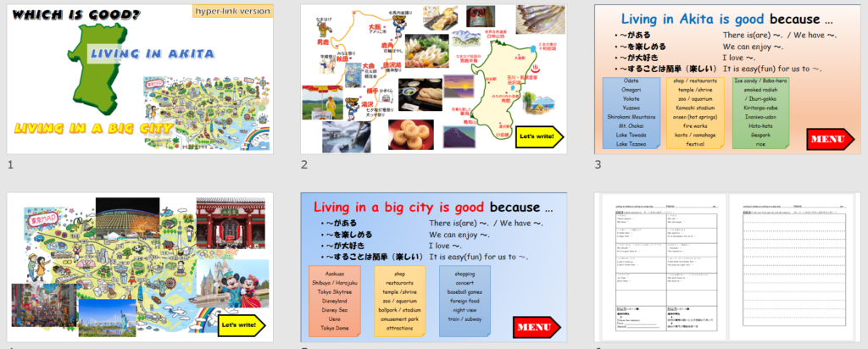Screen dimensions: 868x349
Task: Click 'Geopark' text in green note
Action: [x=762, y=135]
